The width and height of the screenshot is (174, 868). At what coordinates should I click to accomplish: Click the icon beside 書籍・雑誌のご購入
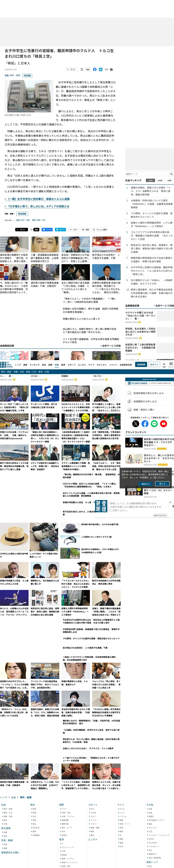click(x=129, y=410)
